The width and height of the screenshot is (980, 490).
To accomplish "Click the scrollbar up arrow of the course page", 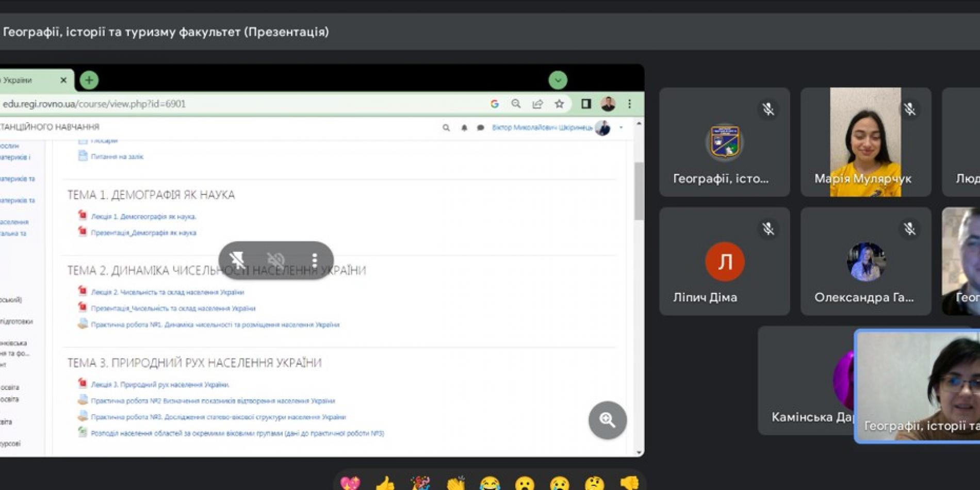I will click(x=639, y=124).
